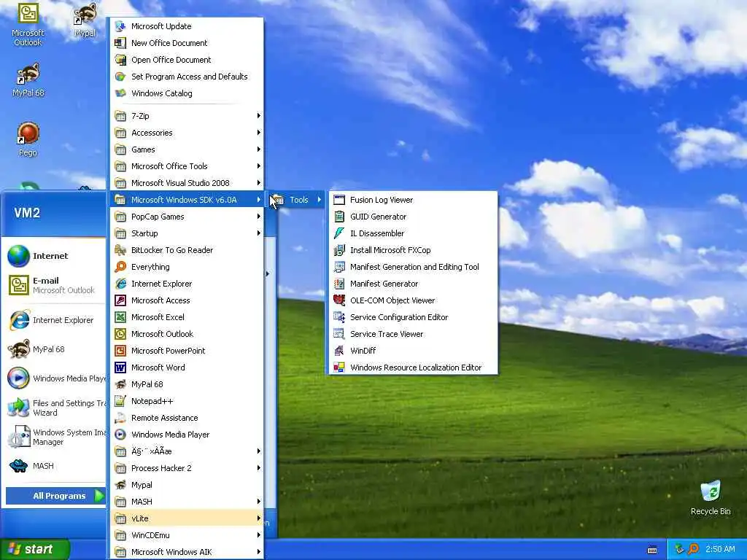The width and height of the screenshot is (747, 560).
Task: Click the Start button
Action: coord(35,549)
